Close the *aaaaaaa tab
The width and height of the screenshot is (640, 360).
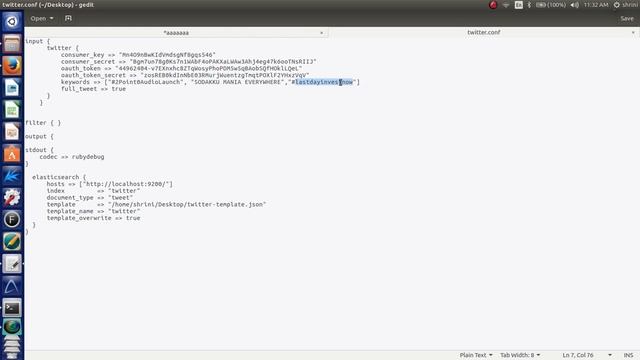pyautogui.click(x=322, y=33)
